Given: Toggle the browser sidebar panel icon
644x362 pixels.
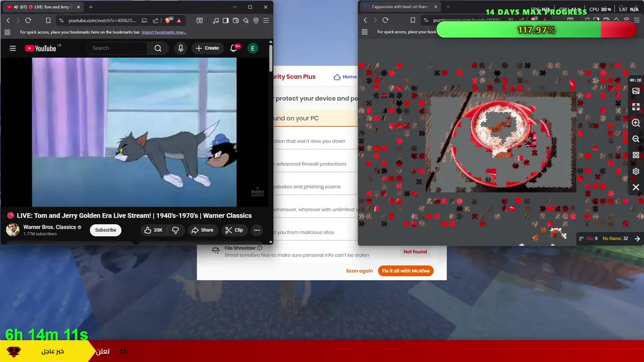Looking at the screenshot, I should pyautogui.click(x=226, y=21).
